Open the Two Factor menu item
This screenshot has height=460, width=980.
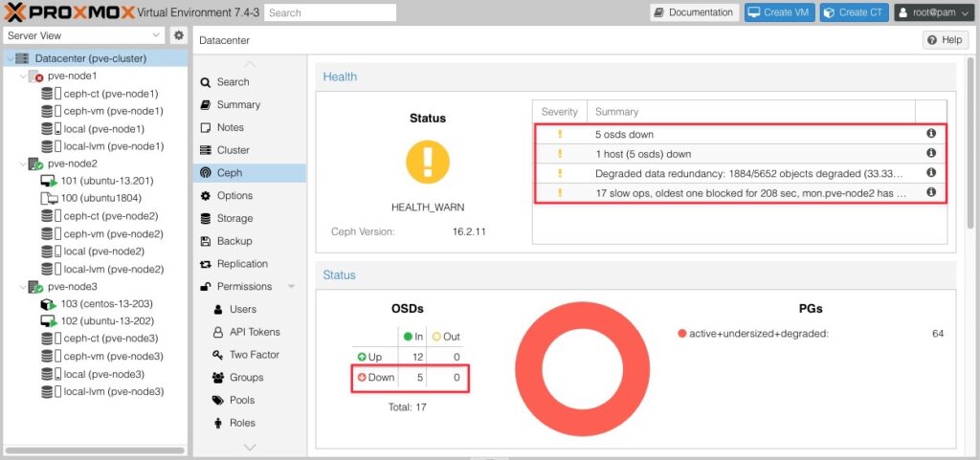pyautogui.click(x=250, y=355)
